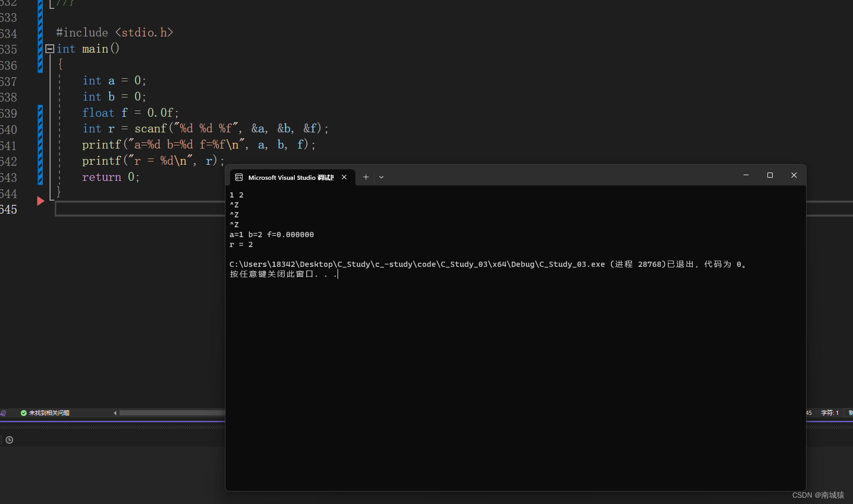The width and height of the screenshot is (853, 504).
Task: Click the 'int a = 0;' code line
Action: (x=114, y=81)
